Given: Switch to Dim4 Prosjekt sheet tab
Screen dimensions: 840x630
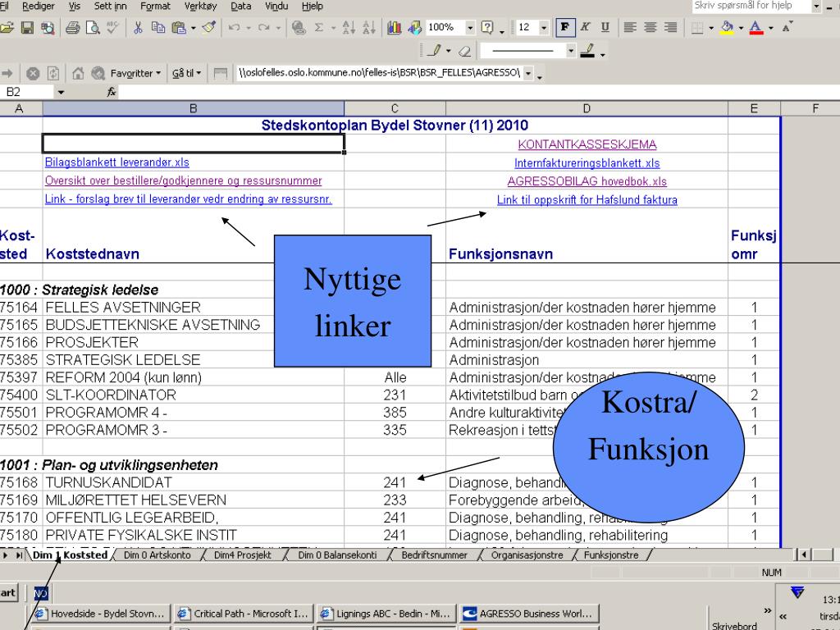Looking at the screenshot, I should (243, 555).
